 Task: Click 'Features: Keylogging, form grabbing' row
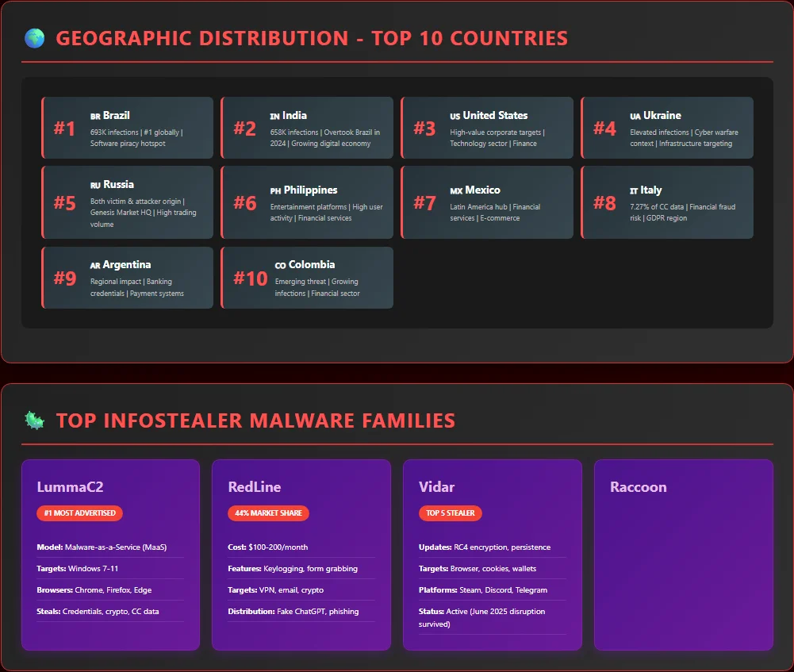[x=301, y=568]
